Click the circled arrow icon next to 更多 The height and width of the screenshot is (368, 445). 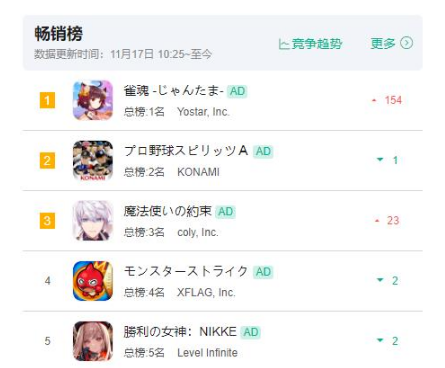click(x=406, y=43)
